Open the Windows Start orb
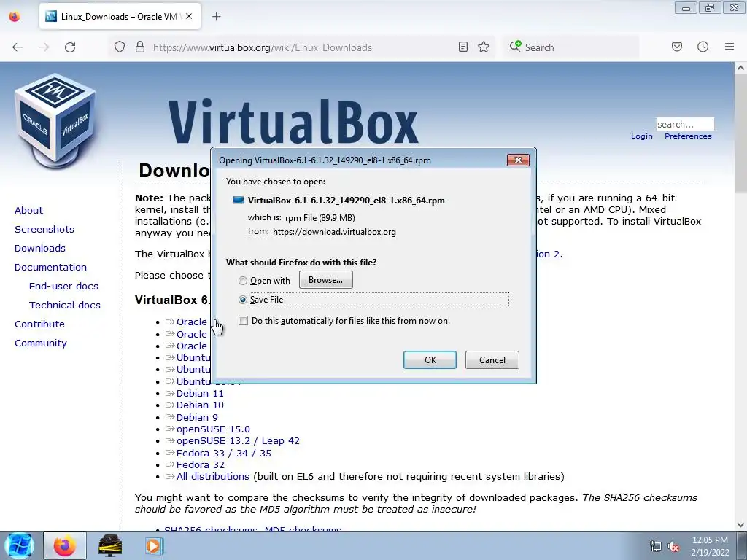 (20, 545)
